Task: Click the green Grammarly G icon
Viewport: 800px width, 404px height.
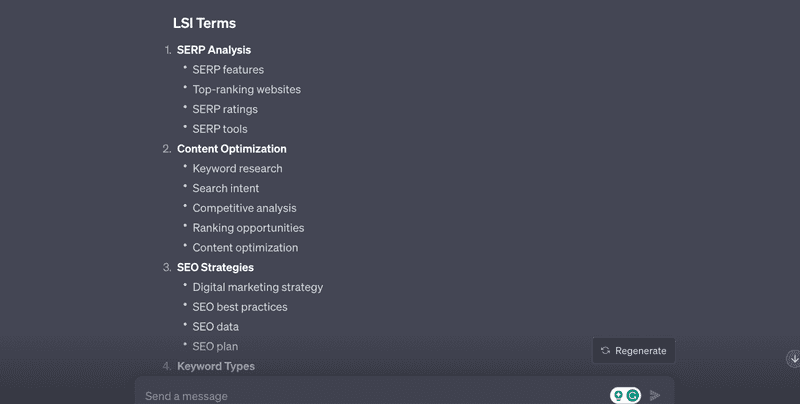Action: (633, 395)
